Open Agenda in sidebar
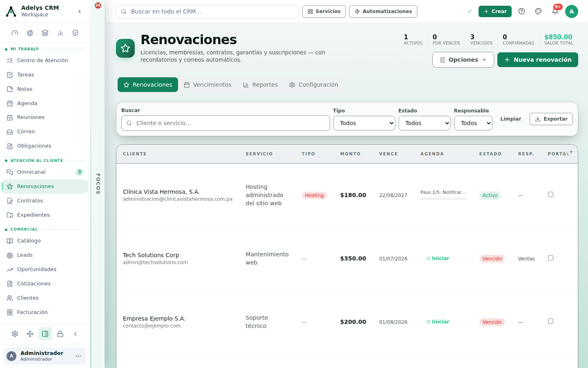 click(45, 103)
